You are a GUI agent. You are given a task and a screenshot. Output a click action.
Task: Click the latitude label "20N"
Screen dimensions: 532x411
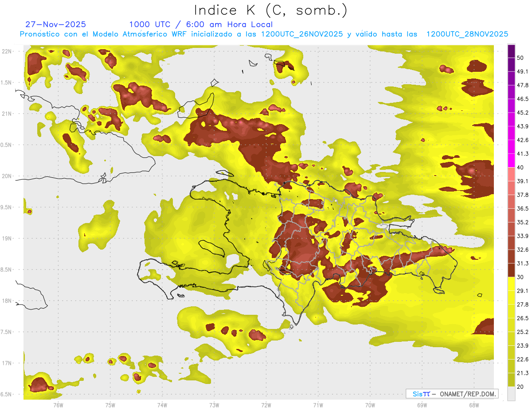(x=8, y=176)
